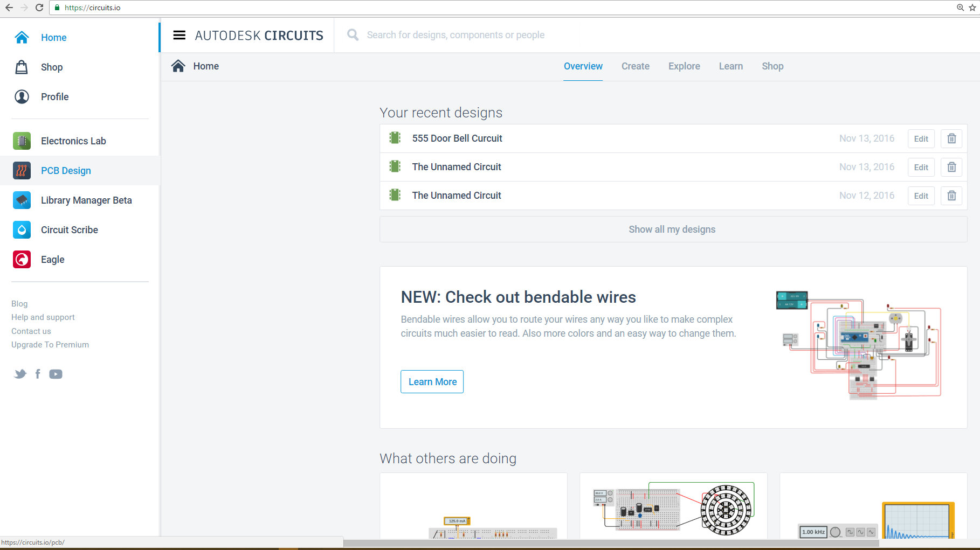Click the browser forward arrow
Screen dimensions: 980x550
24,8
